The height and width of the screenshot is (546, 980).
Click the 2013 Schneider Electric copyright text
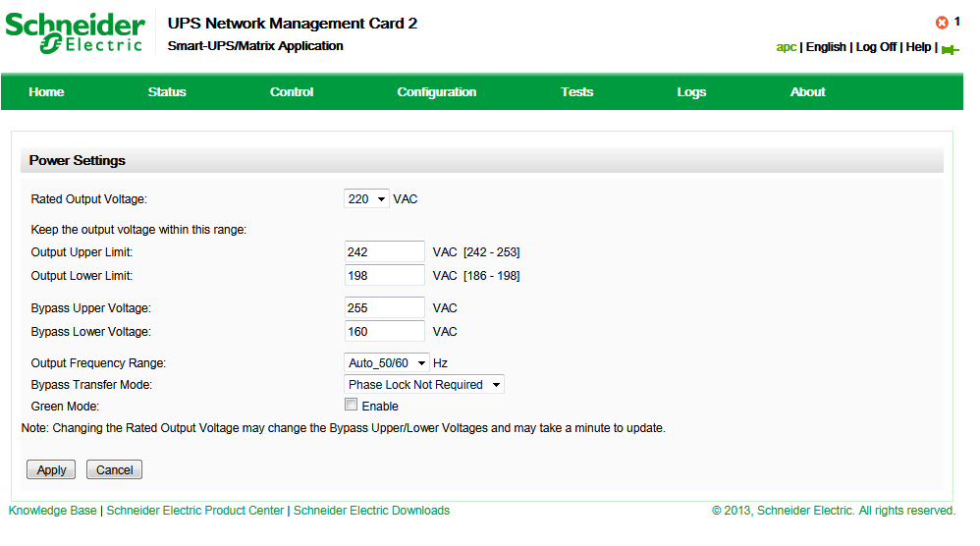point(833,511)
